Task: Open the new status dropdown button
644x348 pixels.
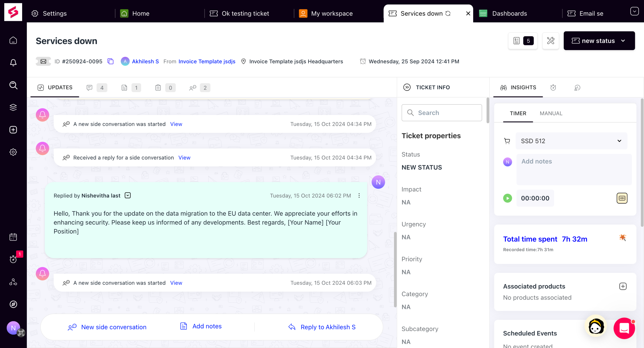Action: 599,41
